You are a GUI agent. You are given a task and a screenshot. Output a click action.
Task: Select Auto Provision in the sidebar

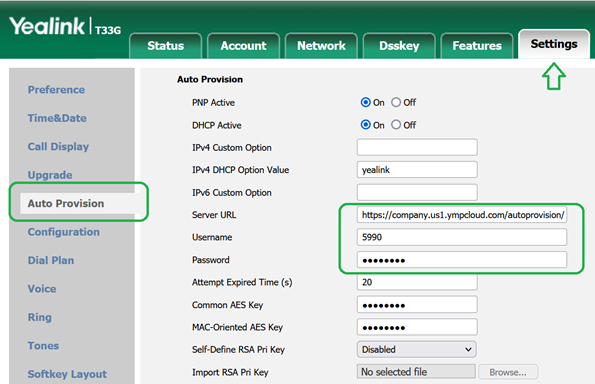[66, 204]
